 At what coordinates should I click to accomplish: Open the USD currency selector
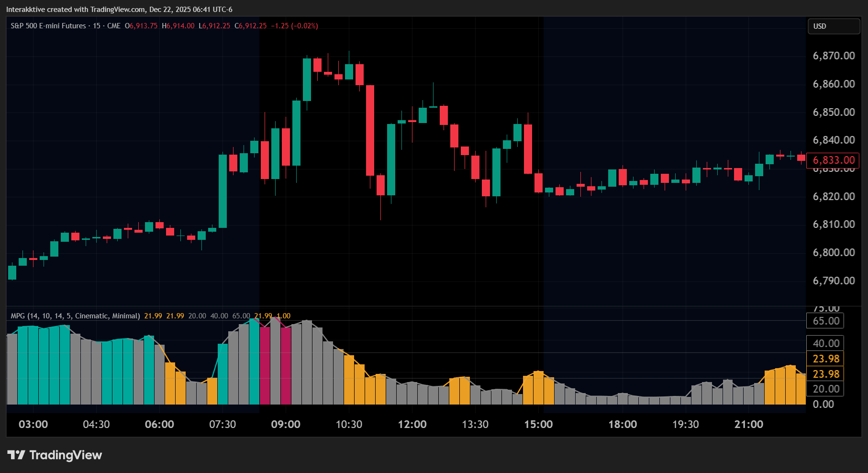[834, 26]
